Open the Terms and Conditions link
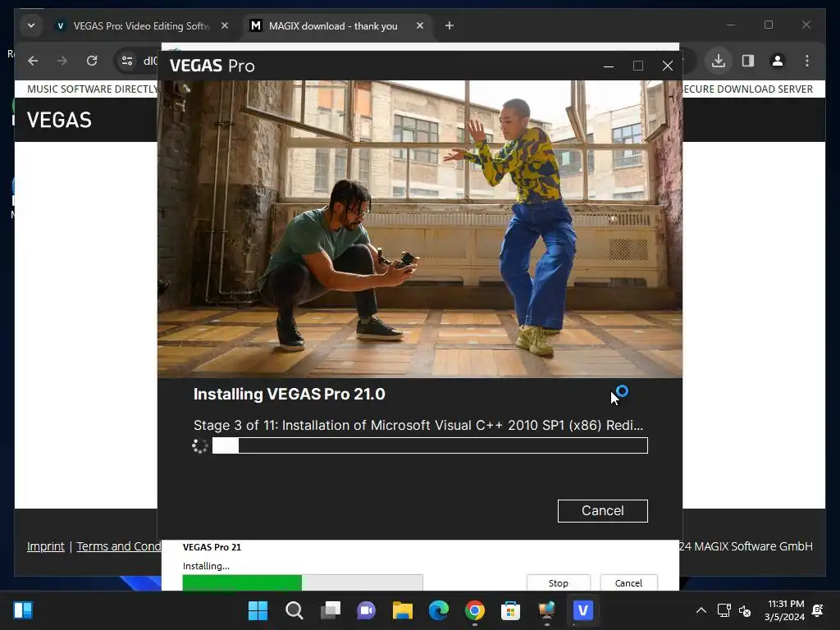 point(118,546)
